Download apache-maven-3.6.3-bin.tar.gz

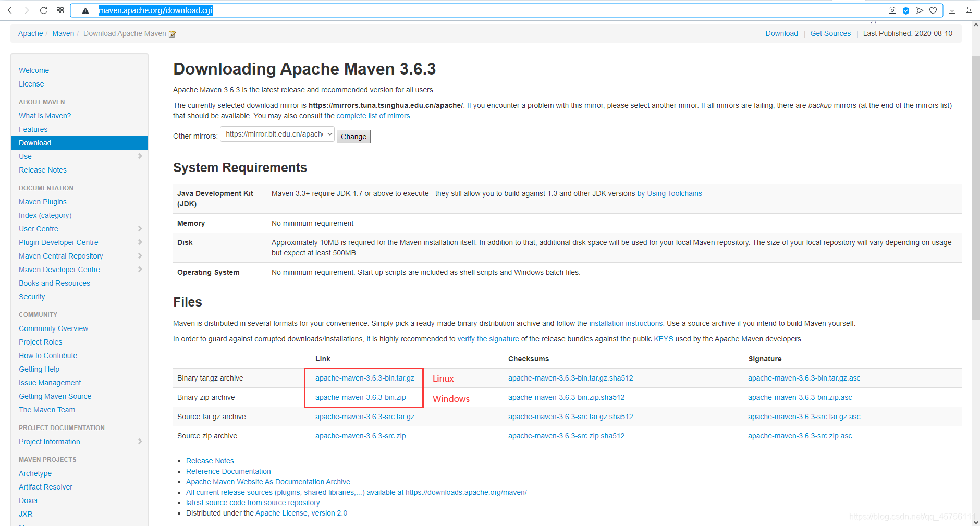[x=365, y=378]
